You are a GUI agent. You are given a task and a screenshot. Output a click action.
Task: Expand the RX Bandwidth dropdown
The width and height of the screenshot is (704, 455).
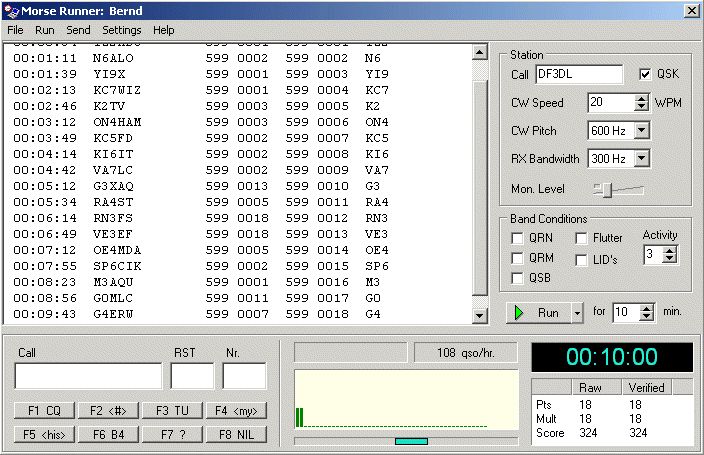tap(641, 158)
